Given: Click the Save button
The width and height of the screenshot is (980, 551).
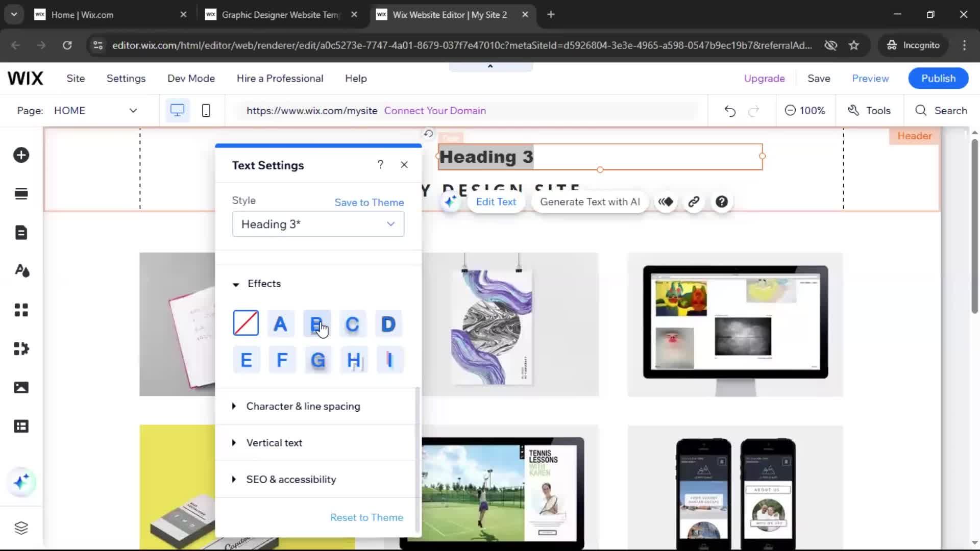Looking at the screenshot, I should [x=819, y=79].
